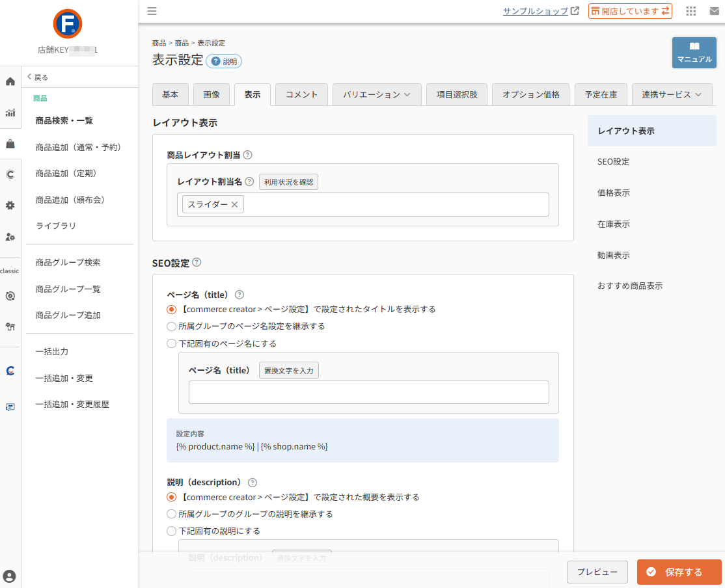Click the ページ名（title） text input
The height and width of the screenshot is (588, 725).
pos(368,392)
